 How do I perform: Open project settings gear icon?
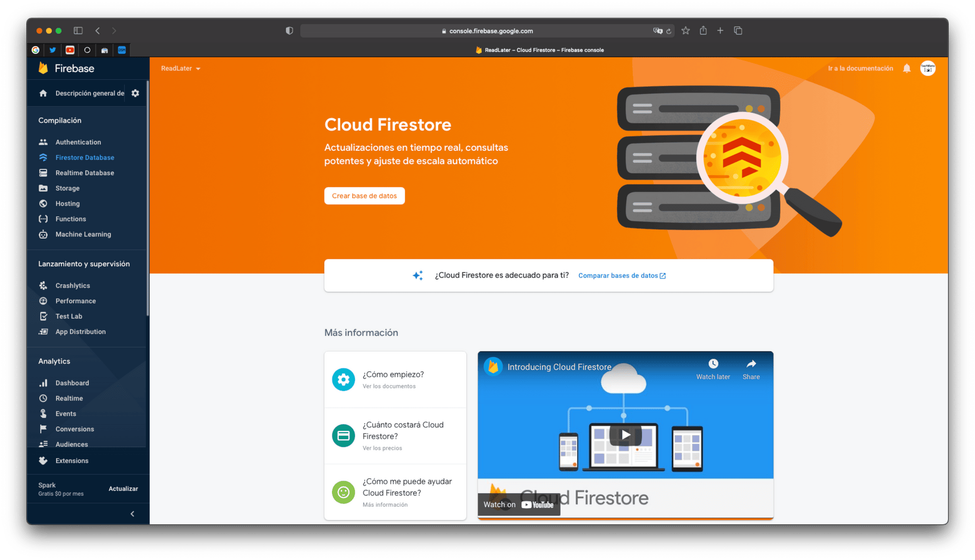(x=135, y=93)
